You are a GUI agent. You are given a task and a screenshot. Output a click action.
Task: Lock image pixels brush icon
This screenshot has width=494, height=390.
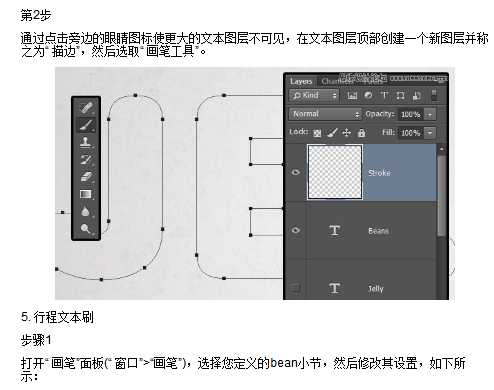pyautogui.click(x=332, y=133)
